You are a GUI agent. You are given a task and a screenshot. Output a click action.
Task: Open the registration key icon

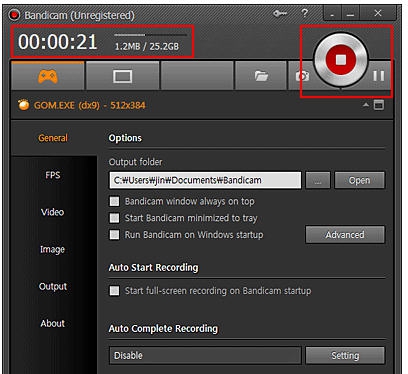[280, 14]
